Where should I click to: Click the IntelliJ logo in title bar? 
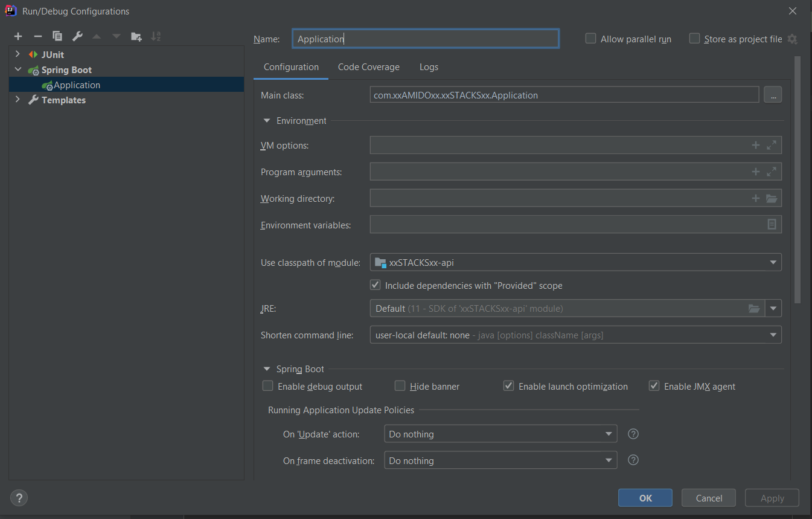pos(11,10)
